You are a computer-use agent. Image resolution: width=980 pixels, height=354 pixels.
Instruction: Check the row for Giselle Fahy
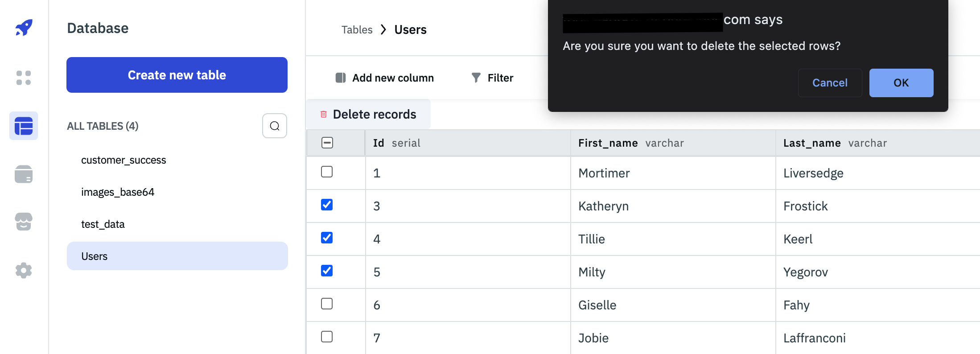327,304
